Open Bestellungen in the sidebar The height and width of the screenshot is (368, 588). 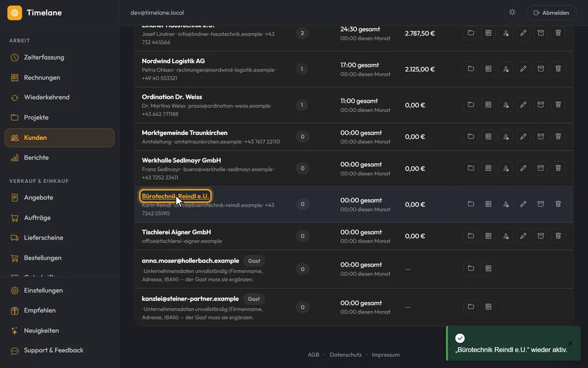[x=59, y=258]
